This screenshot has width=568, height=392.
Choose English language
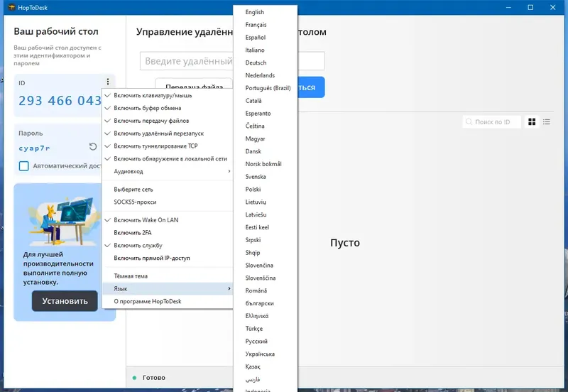pyautogui.click(x=265, y=12)
